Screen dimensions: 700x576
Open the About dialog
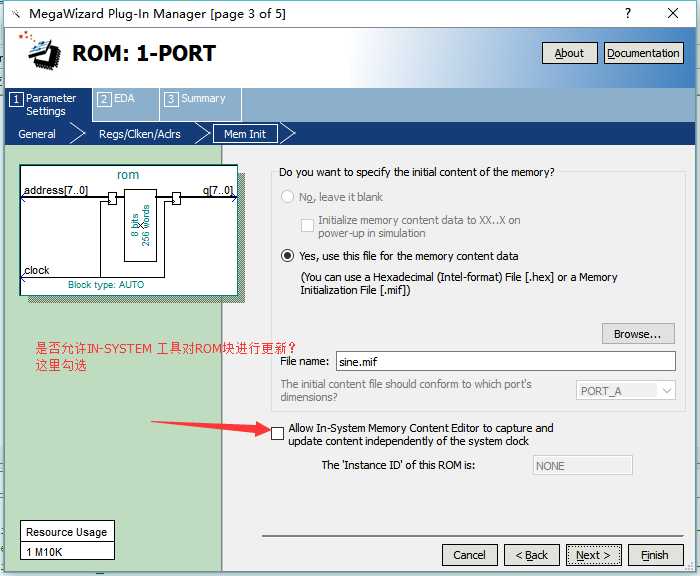click(569, 53)
